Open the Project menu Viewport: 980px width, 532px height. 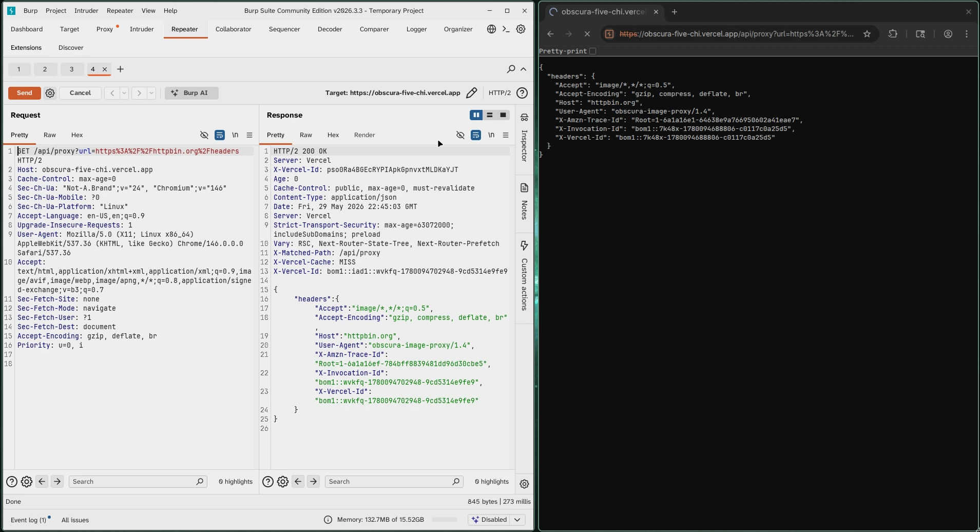pyautogui.click(x=55, y=11)
